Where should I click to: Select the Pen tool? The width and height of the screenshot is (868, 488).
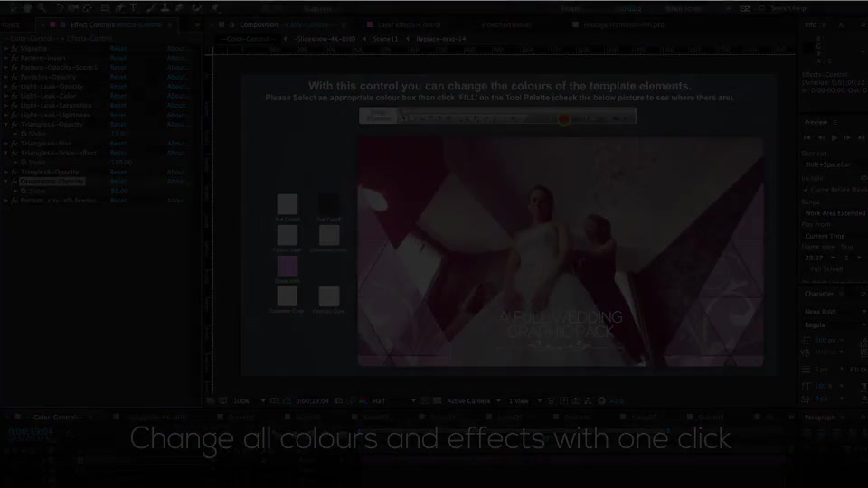119,8
